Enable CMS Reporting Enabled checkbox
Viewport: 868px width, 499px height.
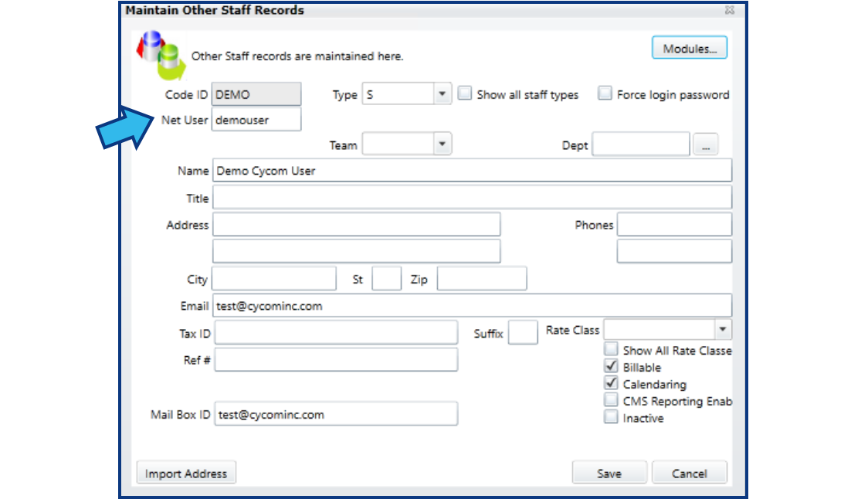[x=611, y=400]
